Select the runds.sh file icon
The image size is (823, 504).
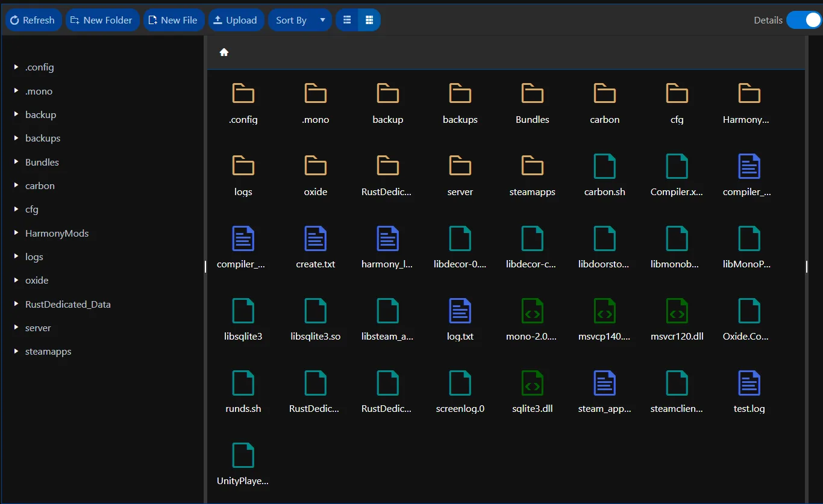pos(243,383)
